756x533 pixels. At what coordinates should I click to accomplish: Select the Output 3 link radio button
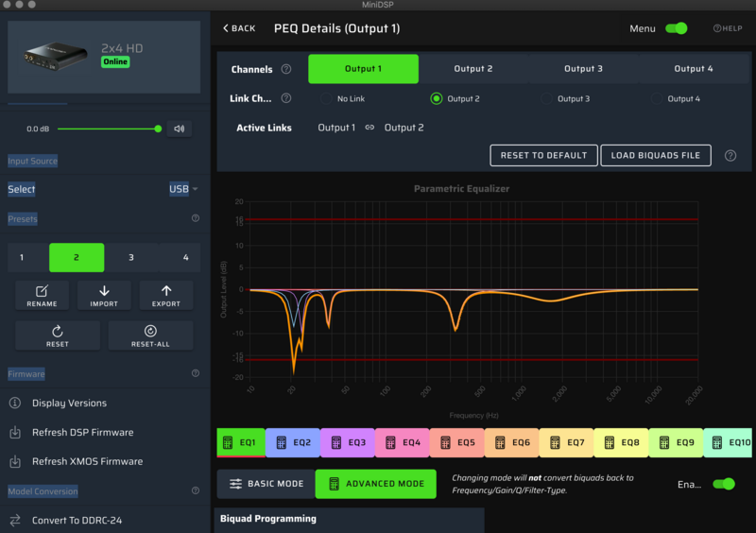pos(546,98)
